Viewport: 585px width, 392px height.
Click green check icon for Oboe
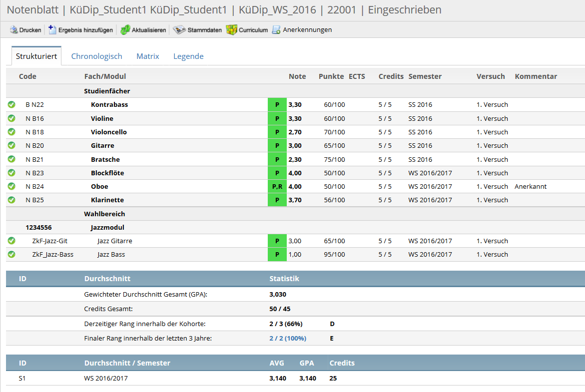click(11, 186)
